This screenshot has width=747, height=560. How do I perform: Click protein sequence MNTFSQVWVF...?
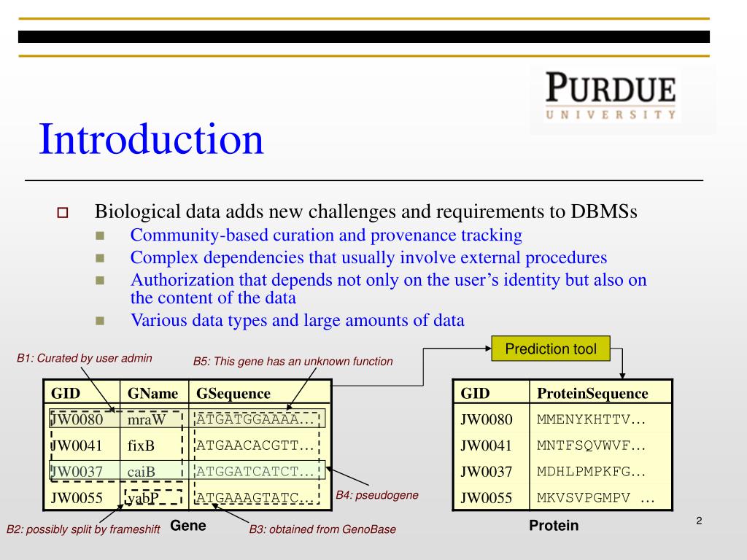(591, 446)
